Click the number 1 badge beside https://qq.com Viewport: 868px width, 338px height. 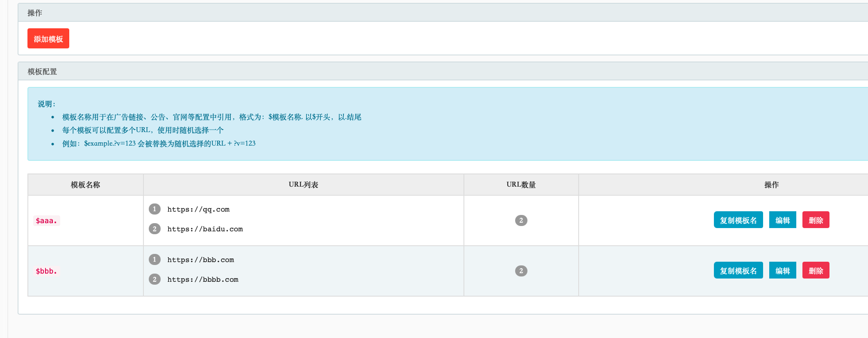[155, 209]
